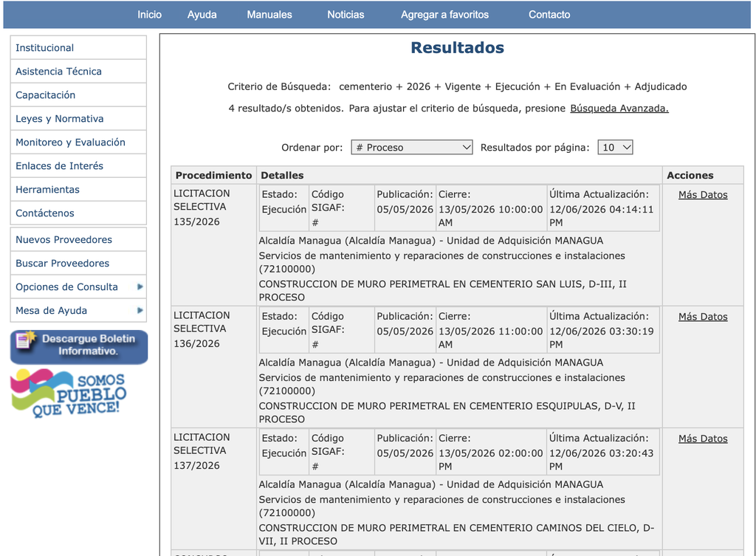Expand the Opciones de Consulta arrow
This screenshot has width=756, height=556.
click(x=140, y=287)
